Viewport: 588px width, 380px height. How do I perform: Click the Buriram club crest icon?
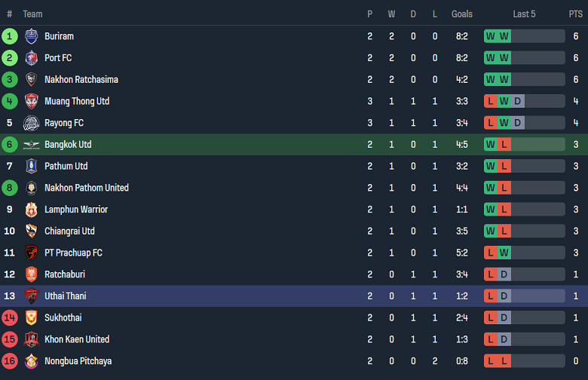coord(31,36)
